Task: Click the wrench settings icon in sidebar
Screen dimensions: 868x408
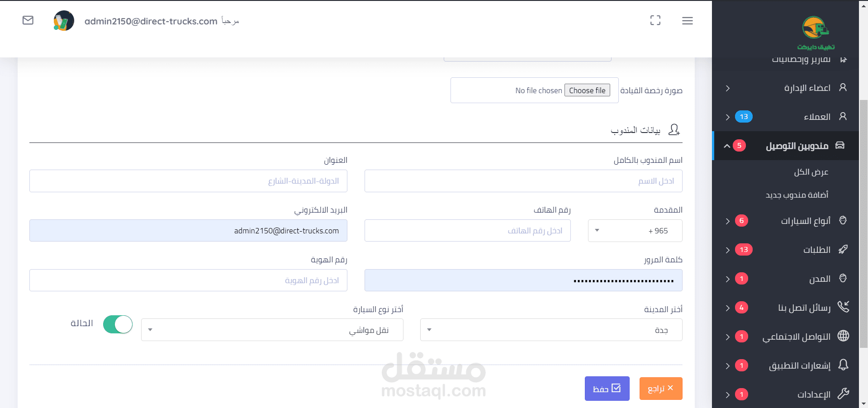Action: click(843, 394)
